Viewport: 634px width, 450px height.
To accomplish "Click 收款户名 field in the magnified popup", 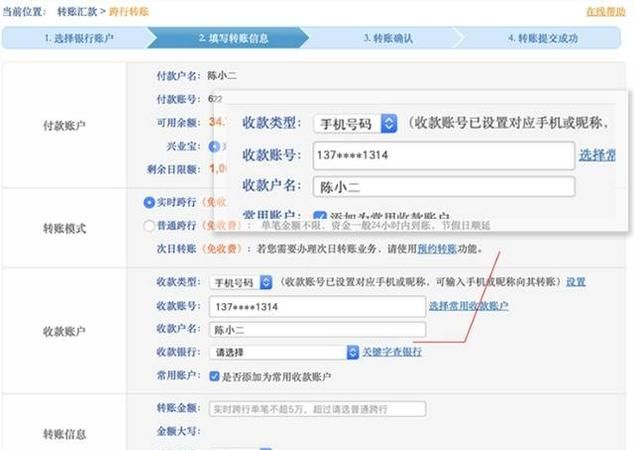I will tap(444, 186).
